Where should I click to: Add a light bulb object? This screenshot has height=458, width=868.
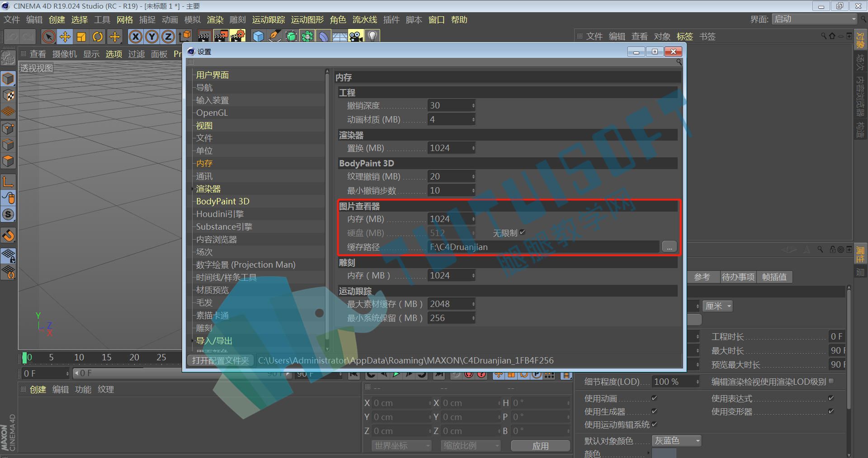point(373,36)
